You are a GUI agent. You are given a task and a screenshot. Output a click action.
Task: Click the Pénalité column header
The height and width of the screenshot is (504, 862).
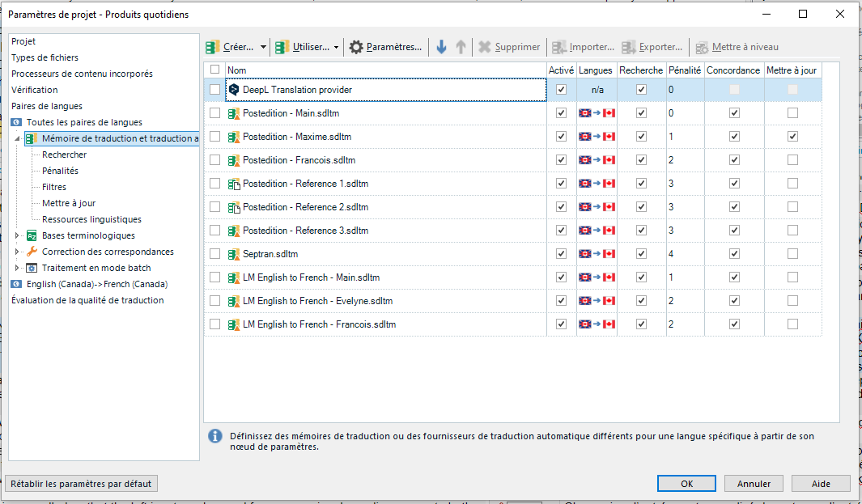pyautogui.click(x=685, y=70)
